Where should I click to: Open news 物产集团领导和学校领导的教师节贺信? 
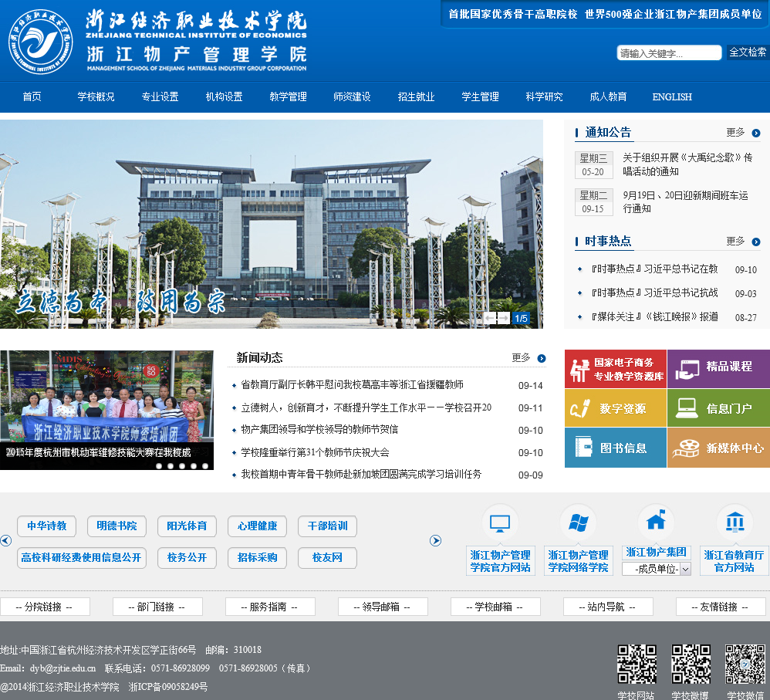click(319, 430)
